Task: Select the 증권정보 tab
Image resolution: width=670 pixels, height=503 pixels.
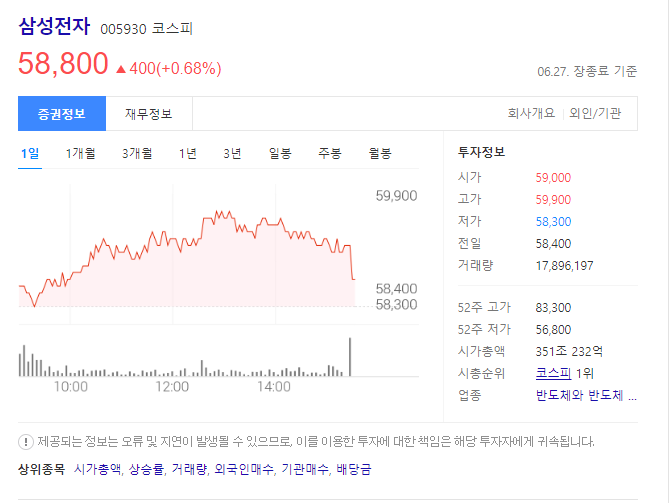Action: tap(62, 114)
